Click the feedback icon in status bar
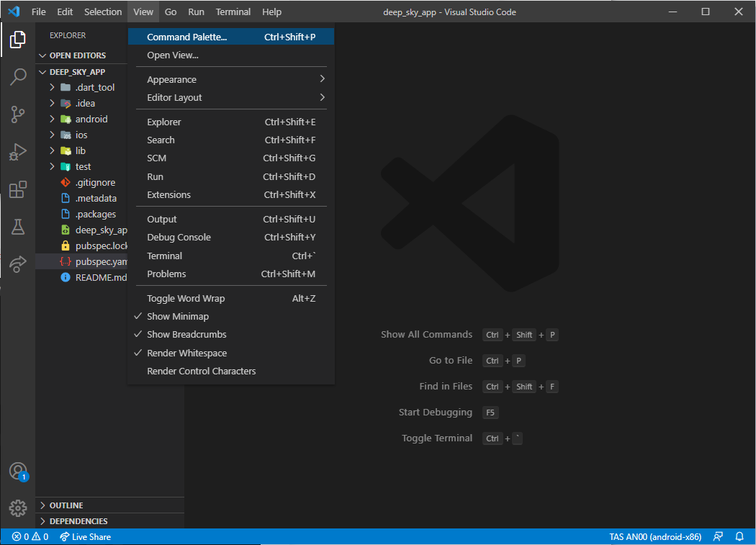The height and width of the screenshot is (545, 756). [x=718, y=537]
